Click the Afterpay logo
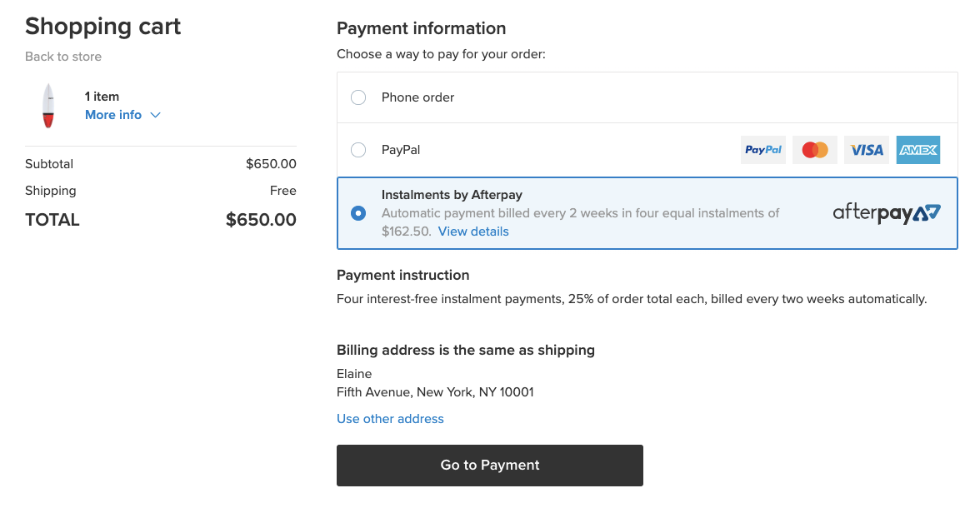 click(x=887, y=213)
